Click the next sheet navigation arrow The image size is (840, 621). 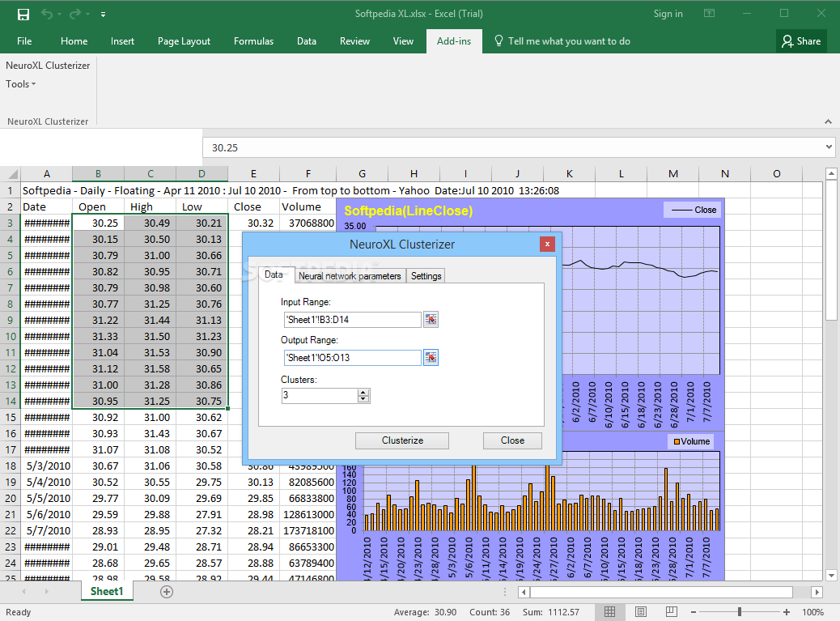click(47, 592)
